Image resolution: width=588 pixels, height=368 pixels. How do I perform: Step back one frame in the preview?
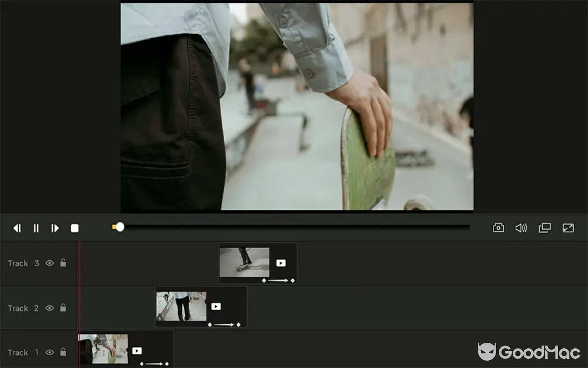(x=17, y=228)
